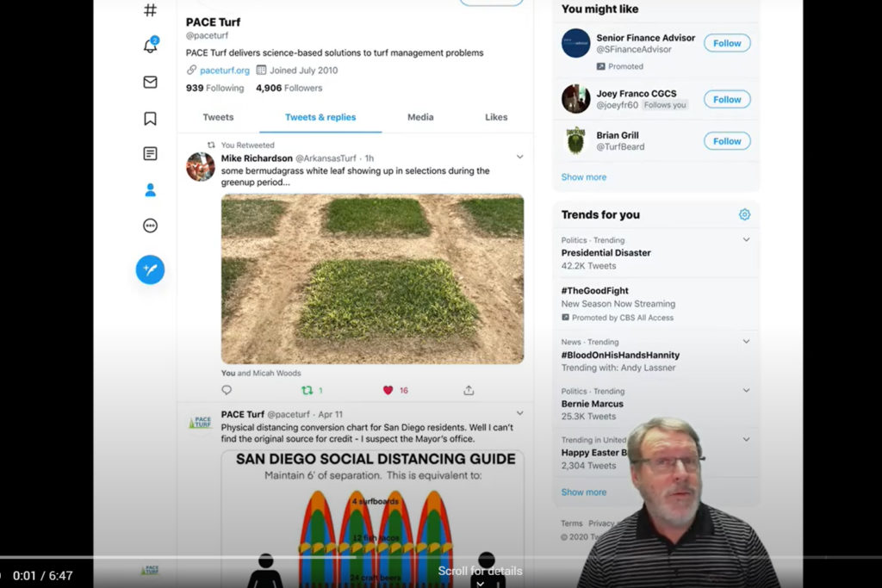Click Scroll for details overlay

tap(481, 571)
